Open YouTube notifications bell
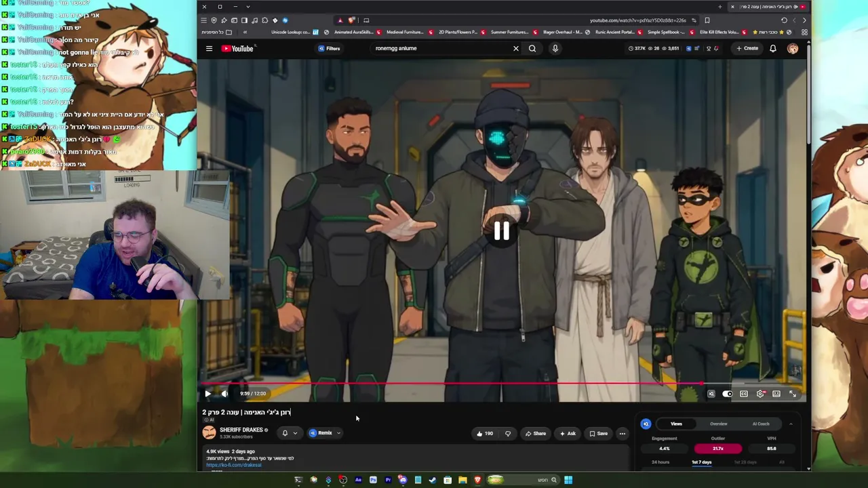This screenshot has height=488, width=868. click(772, 49)
